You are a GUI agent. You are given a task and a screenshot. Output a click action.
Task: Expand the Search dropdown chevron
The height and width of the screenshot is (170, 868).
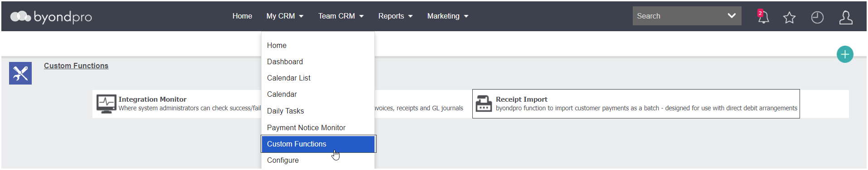(731, 16)
